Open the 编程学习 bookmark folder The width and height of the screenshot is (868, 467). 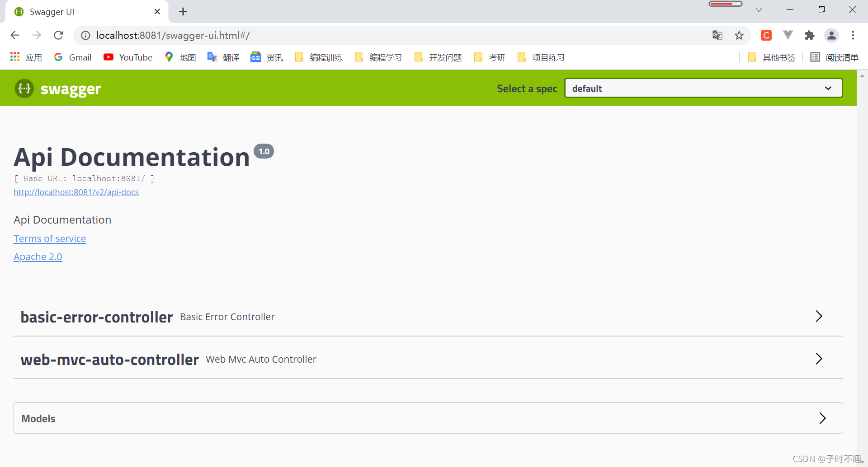coord(378,57)
